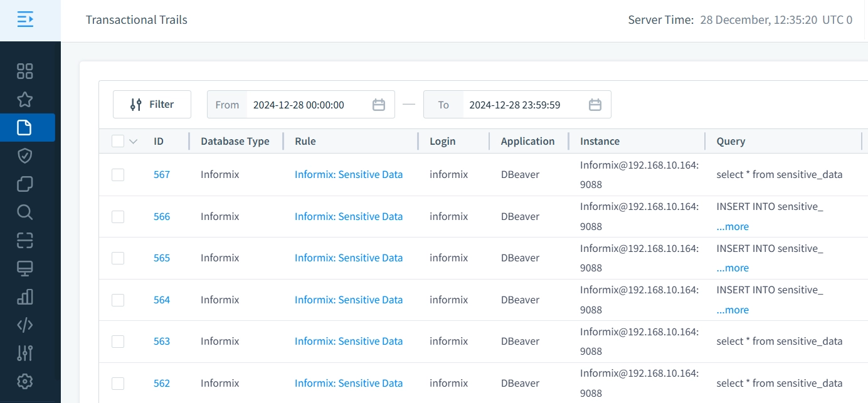Screen dimensions: 868x403
Task: Click informix login cell in row 565
Action: pos(449,258)
